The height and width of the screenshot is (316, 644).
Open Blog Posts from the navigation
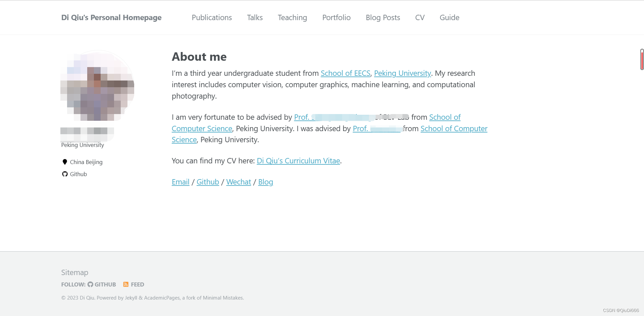click(x=383, y=17)
